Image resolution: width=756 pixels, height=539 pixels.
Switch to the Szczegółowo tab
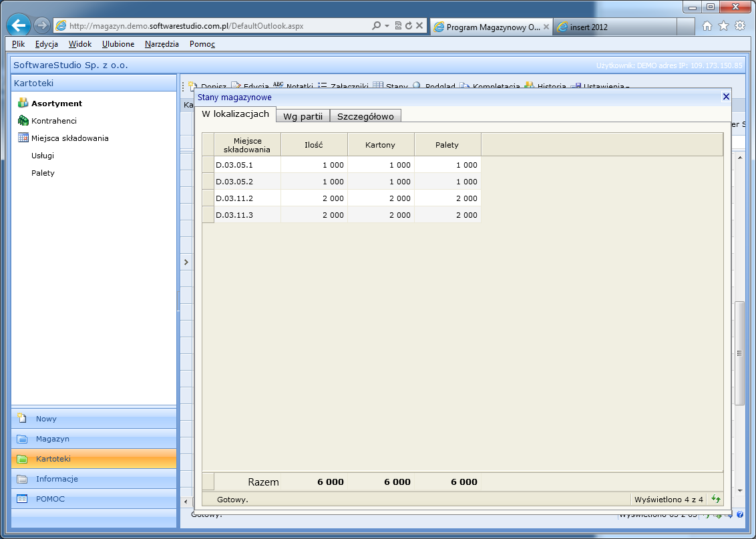(365, 116)
